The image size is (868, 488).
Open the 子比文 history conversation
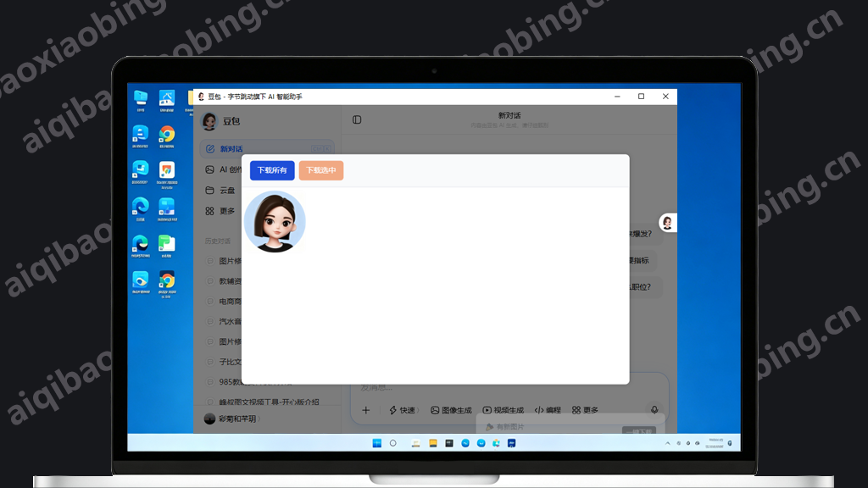point(224,362)
